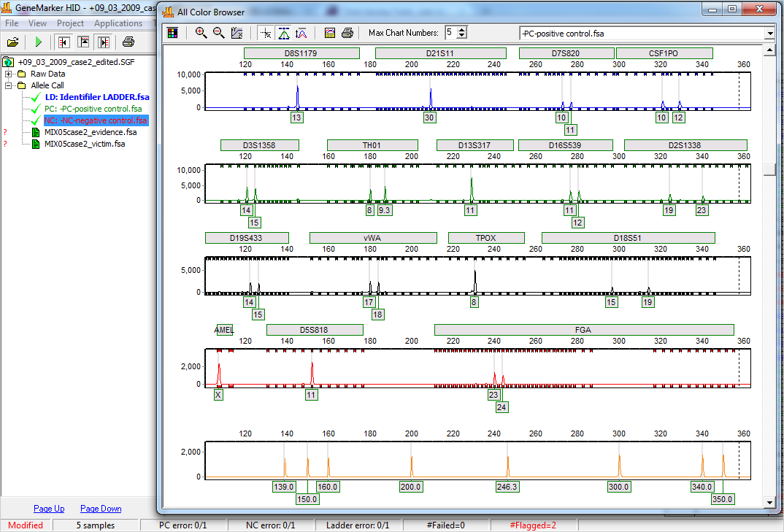This screenshot has width=784, height=532.
Task: Click the scrollbar up arrow in browser
Action: 769,50
